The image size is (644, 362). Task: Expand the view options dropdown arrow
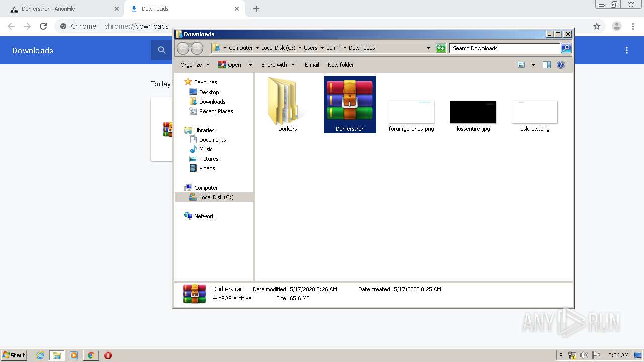pos(533,65)
